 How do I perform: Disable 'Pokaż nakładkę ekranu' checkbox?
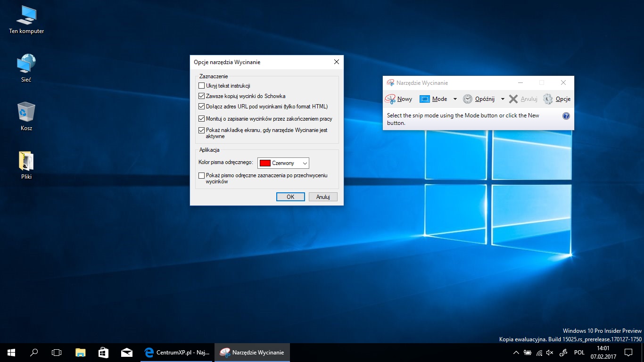point(202,130)
